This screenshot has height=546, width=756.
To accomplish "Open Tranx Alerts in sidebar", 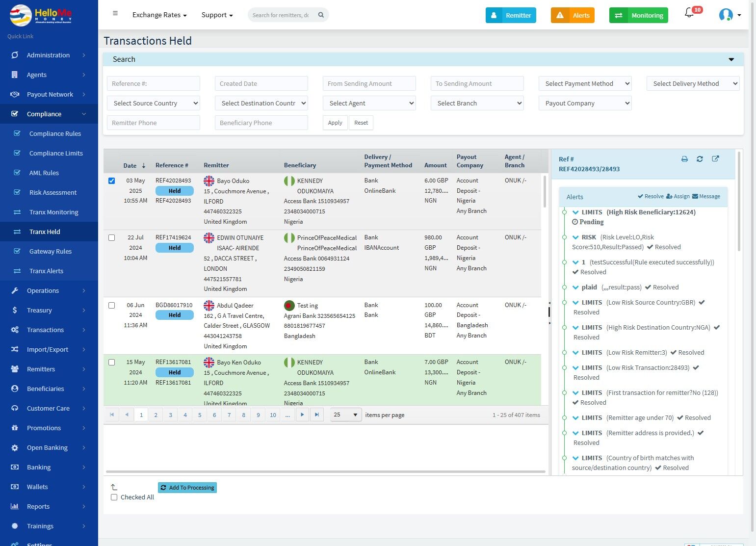I will [46, 271].
